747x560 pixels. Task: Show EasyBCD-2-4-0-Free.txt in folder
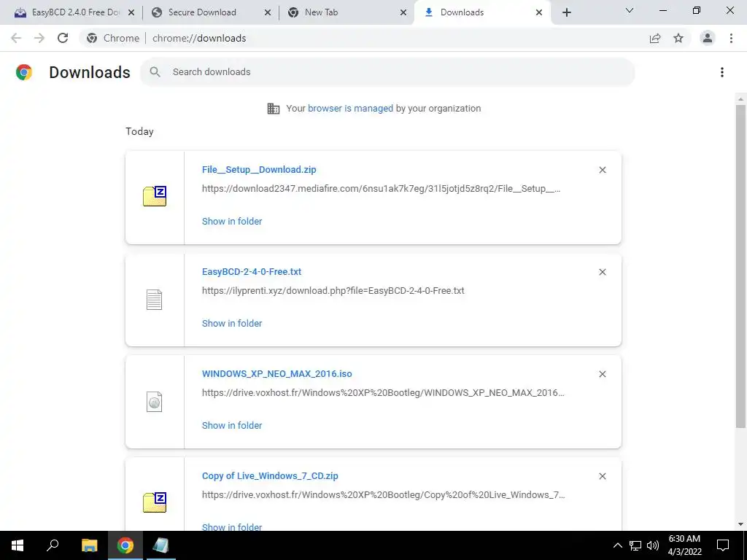(232, 323)
